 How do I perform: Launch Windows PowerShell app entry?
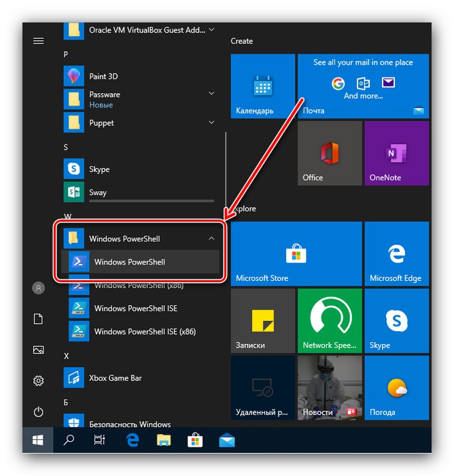tap(140, 262)
